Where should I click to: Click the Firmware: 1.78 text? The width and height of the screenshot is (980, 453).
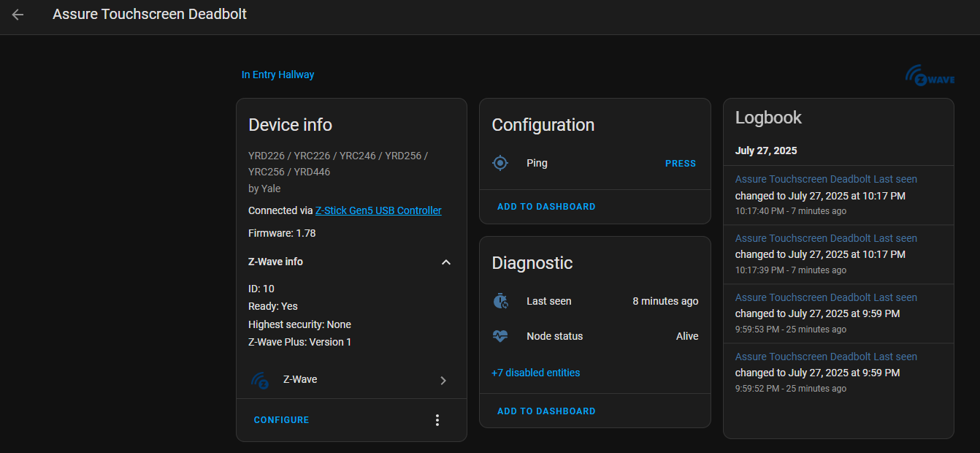282,233
